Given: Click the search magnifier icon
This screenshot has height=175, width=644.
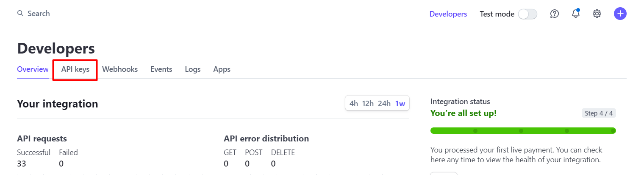Looking at the screenshot, I should coord(20,14).
